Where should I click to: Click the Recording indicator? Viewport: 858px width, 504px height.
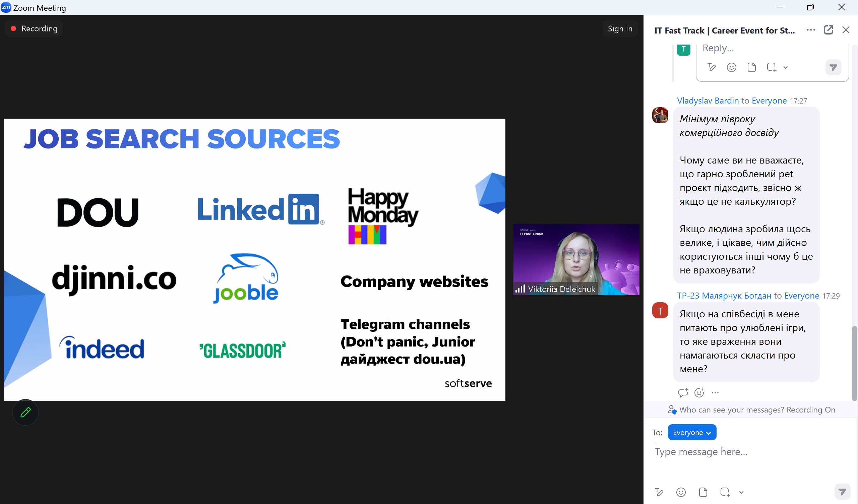pyautogui.click(x=34, y=28)
